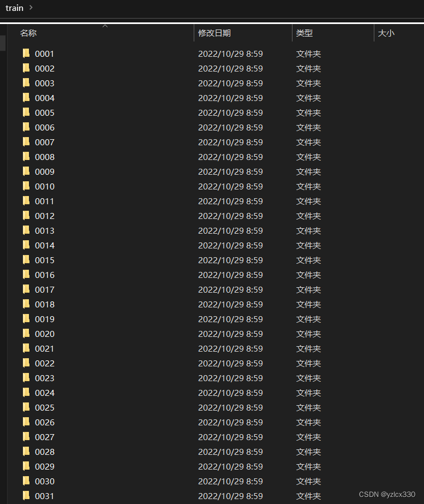Select folder name 0014
The image size is (424, 504).
coord(45,246)
